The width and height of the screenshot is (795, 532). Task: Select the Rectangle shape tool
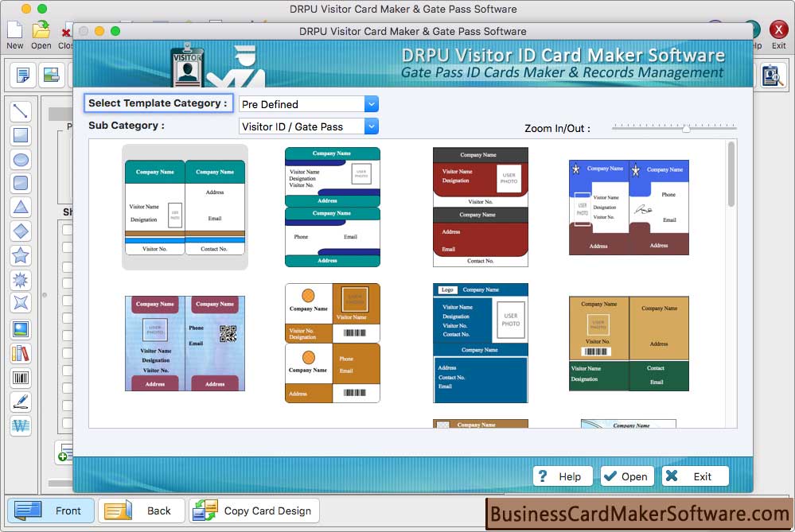pos(21,135)
